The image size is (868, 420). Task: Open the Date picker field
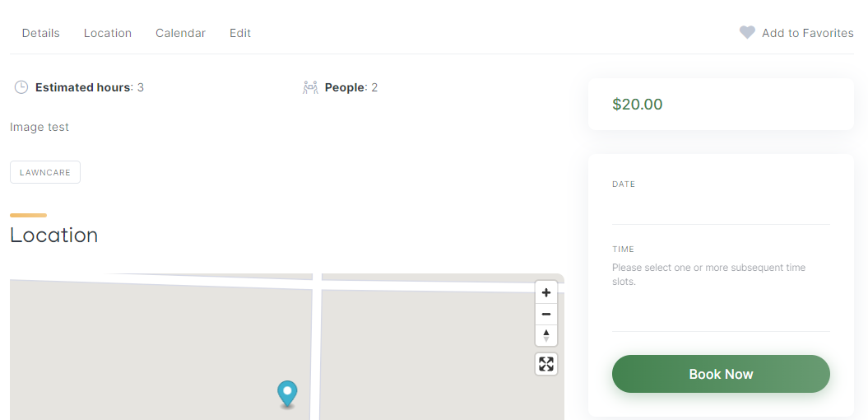[721, 209]
